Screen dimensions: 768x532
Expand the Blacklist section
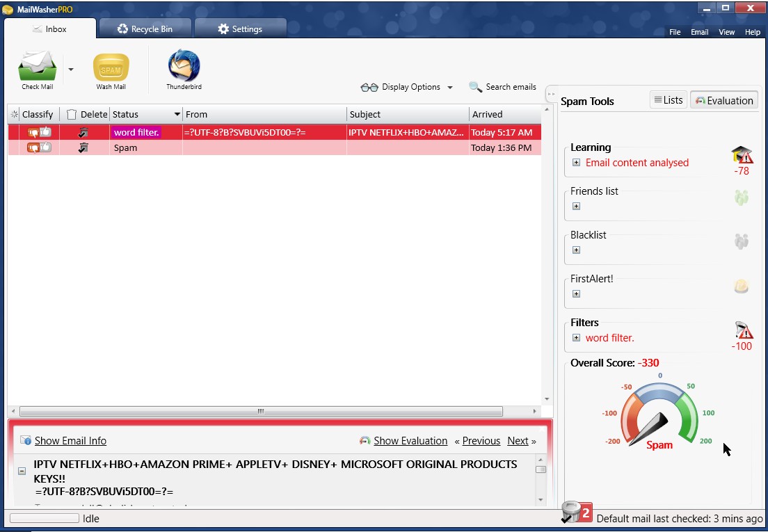coord(577,250)
